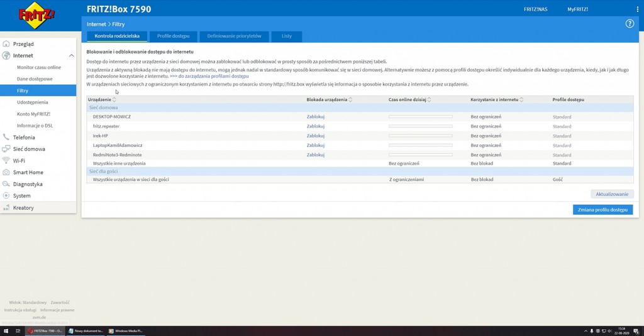Screen dimensions: 644x336
Task: Open System via its sidebar icon
Action: [6, 196]
